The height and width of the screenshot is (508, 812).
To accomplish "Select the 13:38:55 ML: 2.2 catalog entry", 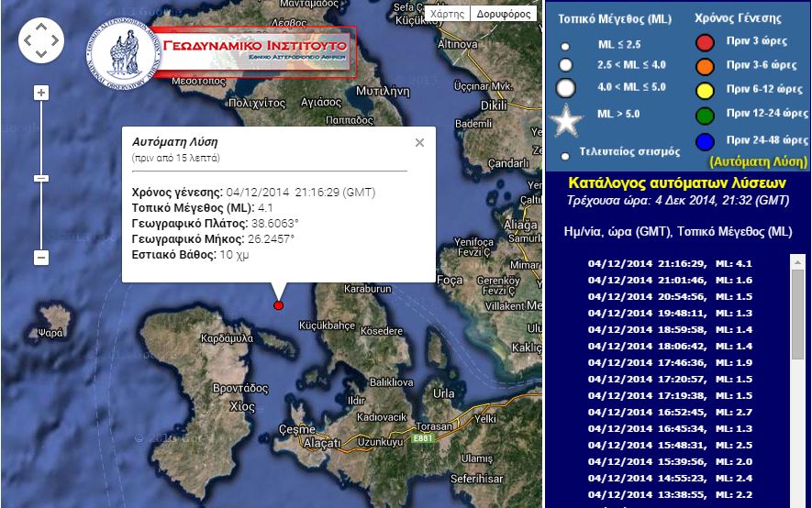I will [670, 495].
